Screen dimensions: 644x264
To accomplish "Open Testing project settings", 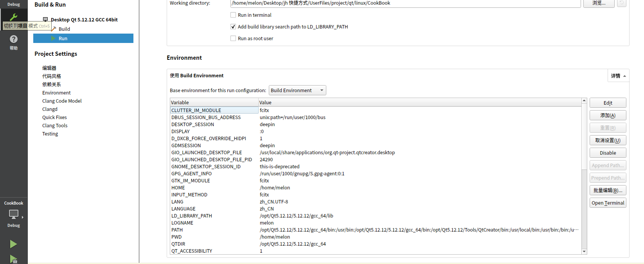I will (50, 134).
